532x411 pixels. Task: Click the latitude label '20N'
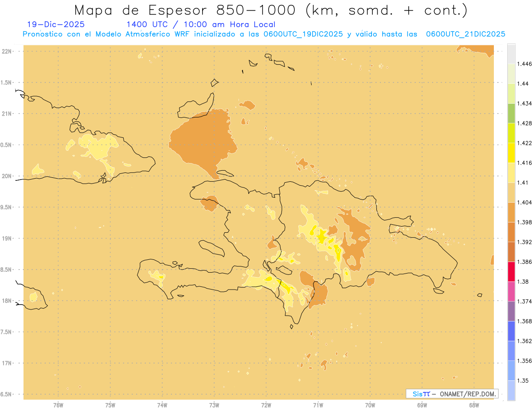[7, 176]
